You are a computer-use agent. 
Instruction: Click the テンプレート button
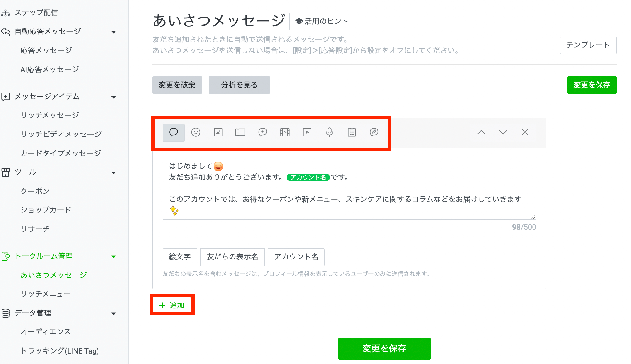(588, 45)
